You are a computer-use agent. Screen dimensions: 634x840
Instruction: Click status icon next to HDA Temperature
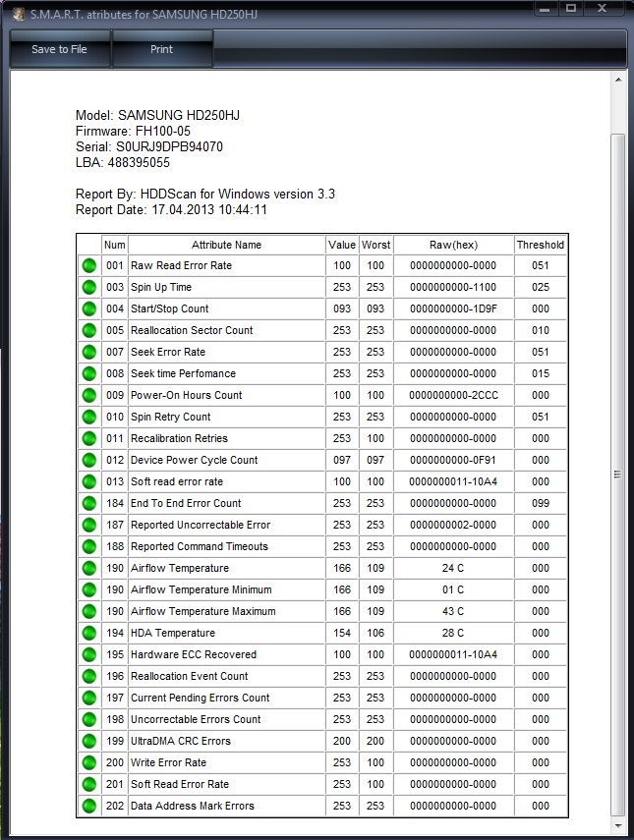(89, 634)
